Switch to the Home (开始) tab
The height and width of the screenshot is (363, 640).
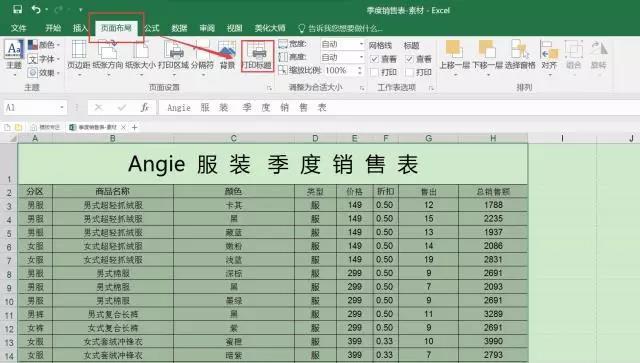[x=53, y=28]
